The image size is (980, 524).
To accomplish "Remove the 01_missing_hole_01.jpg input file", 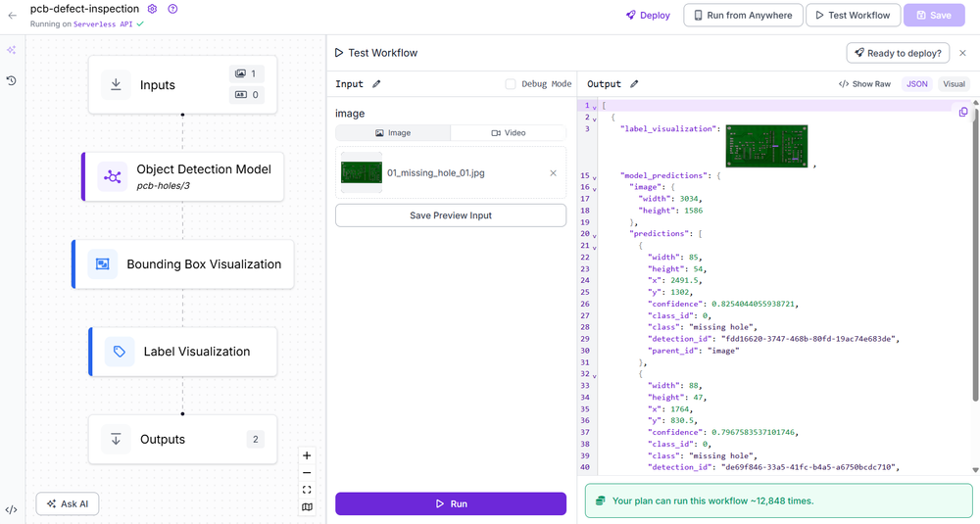I will point(553,173).
